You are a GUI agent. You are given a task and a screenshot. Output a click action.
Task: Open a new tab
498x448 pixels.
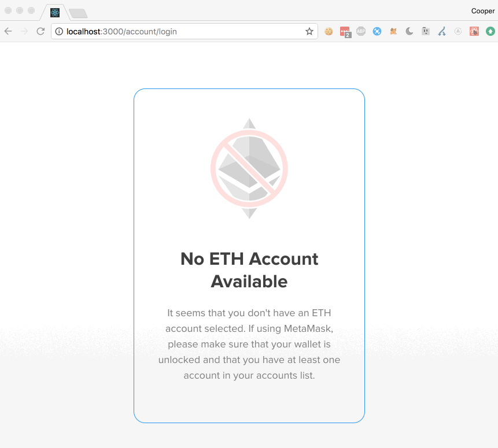pyautogui.click(x=78, y=13)
